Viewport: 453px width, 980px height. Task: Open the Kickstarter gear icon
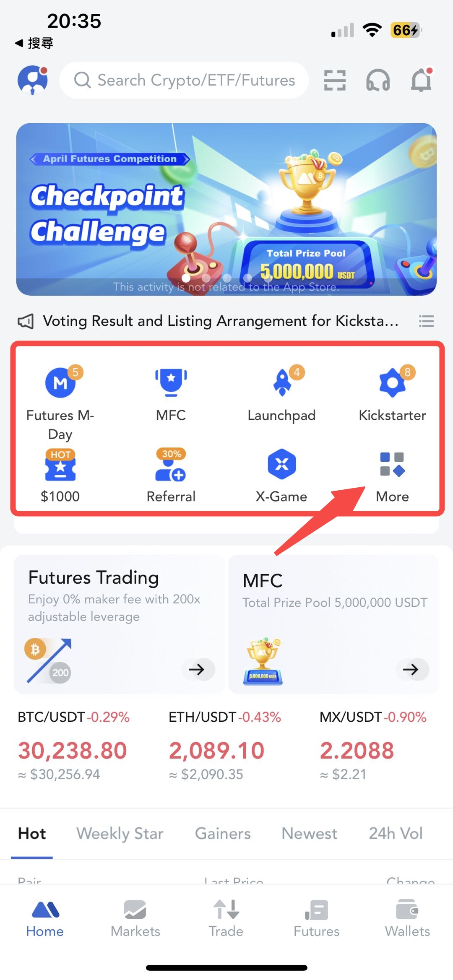point(392,382)
